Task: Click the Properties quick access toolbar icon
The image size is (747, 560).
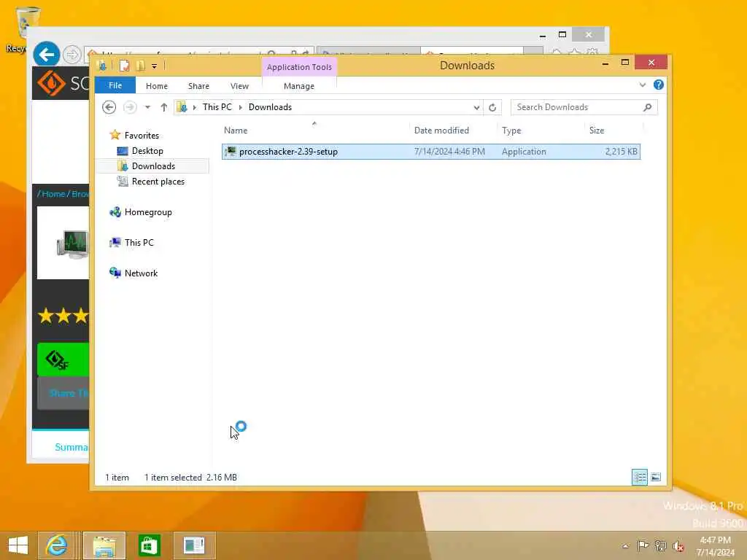Action: point(124,66)
